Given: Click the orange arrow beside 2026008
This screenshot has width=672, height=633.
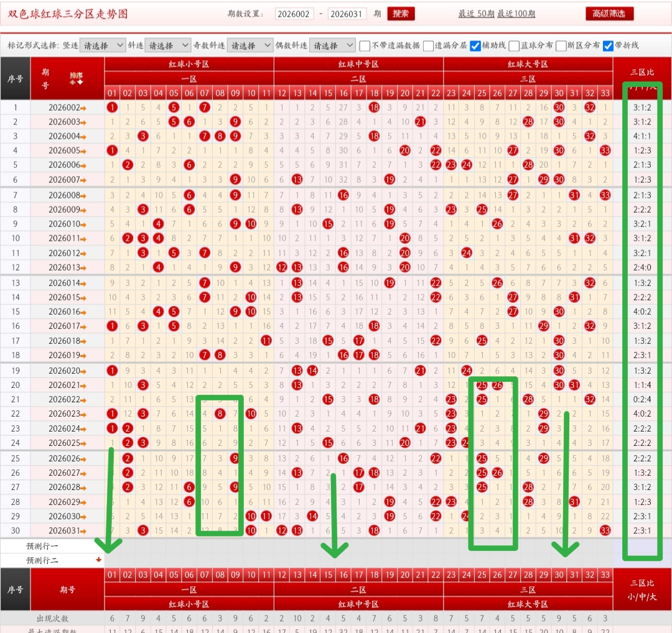Looking at the screenshot, I should click(x=83, y=196).
